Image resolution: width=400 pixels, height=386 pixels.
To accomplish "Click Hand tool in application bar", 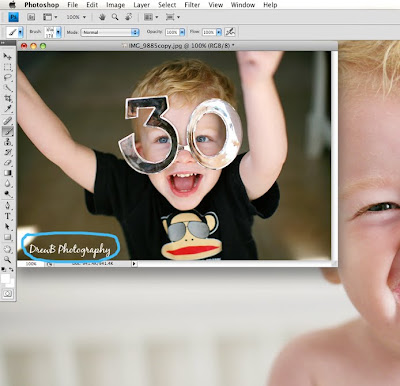I will tap(102, 17).
